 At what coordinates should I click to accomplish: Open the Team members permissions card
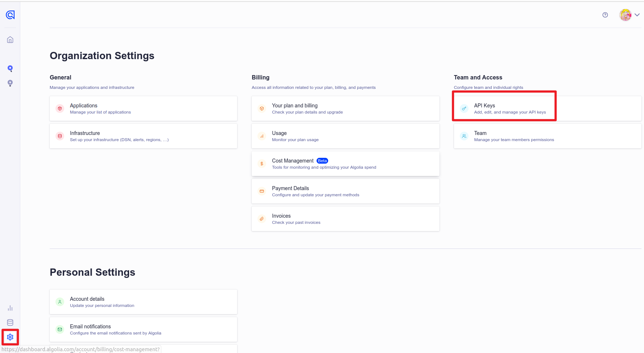tap(547, 136)
